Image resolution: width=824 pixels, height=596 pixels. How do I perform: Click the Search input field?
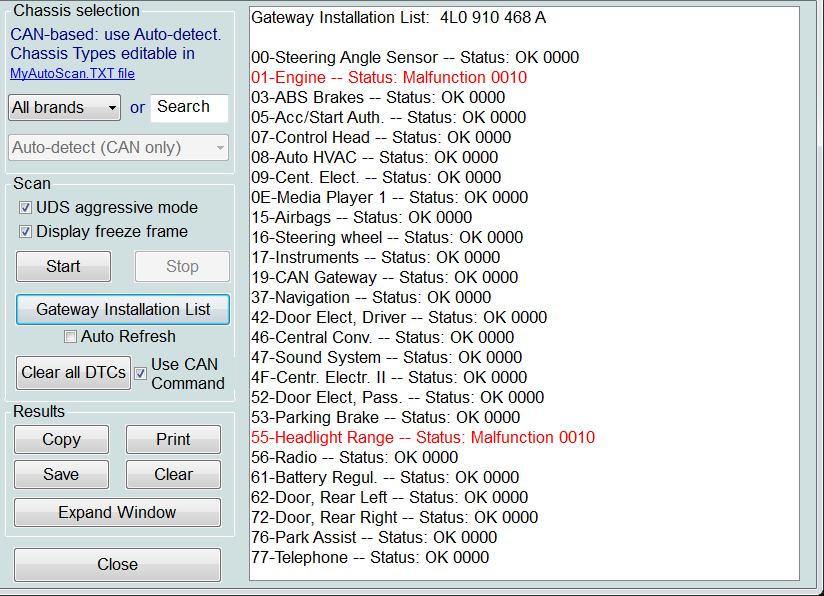(189, 107)
